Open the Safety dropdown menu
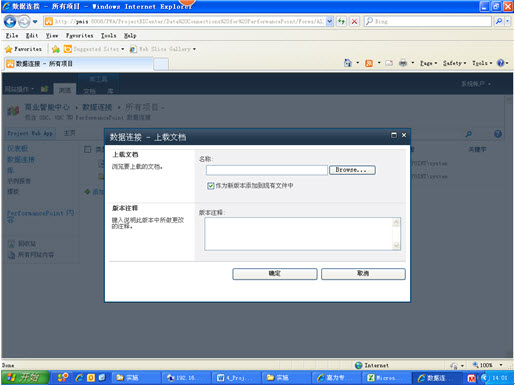Image resolution: width=515 pixels, height=387 pixels. pyautogui.click(x=454, y=63)
